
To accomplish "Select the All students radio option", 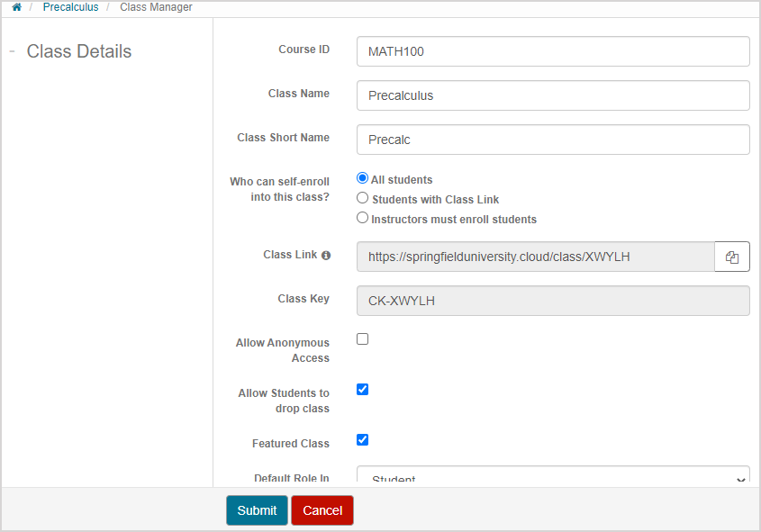I will (x=363, y=178).
